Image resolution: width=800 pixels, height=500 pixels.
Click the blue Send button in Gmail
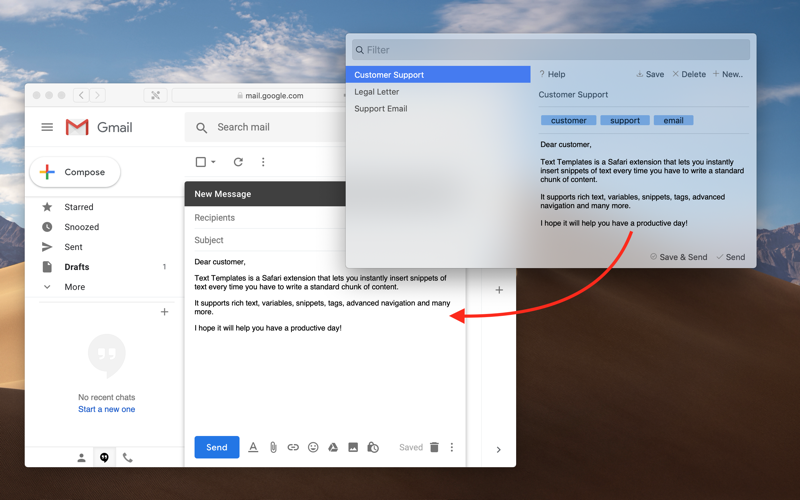[217, 447]
